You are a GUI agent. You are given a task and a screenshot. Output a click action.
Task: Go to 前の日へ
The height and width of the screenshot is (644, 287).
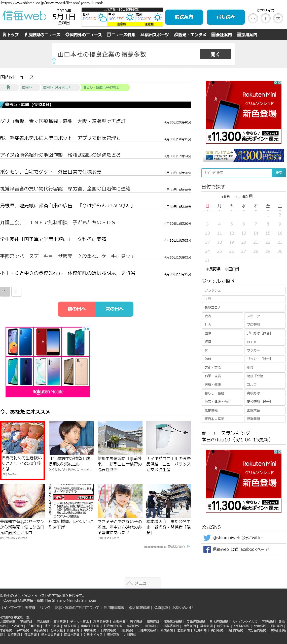coord(77,309)
